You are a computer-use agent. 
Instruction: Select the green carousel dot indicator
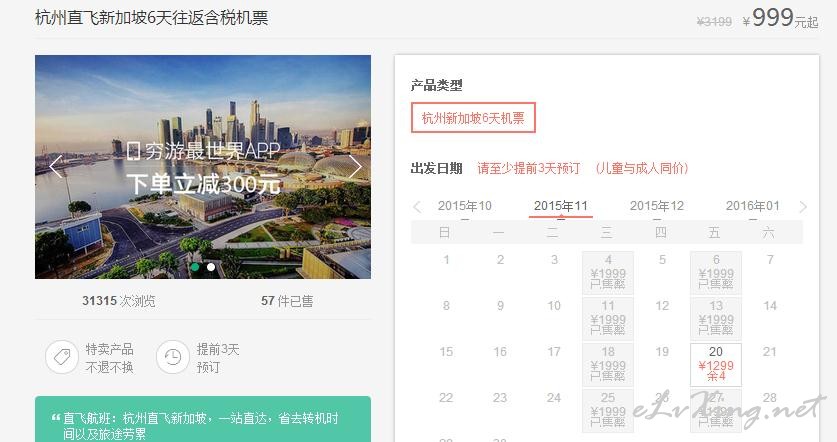click(195, 267)
